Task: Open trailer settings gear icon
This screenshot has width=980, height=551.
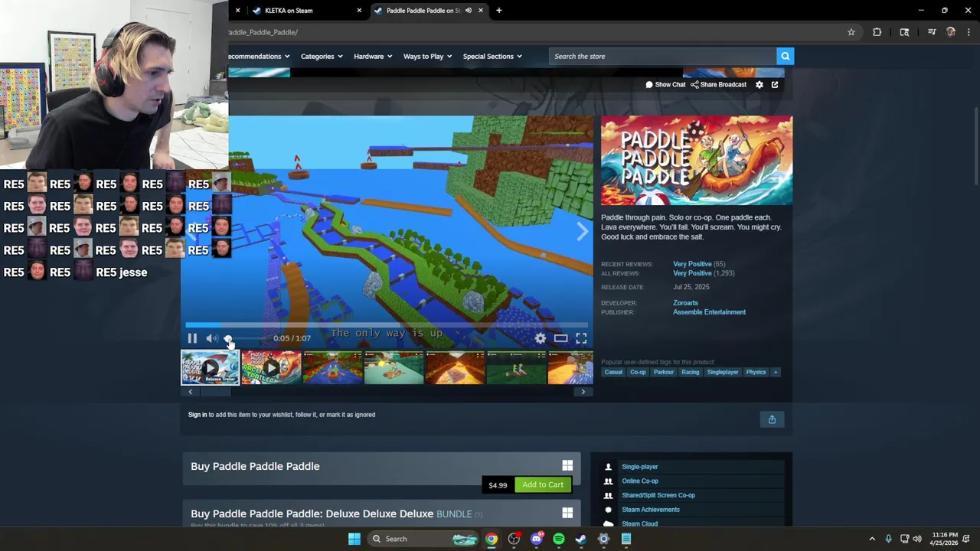Action: [541, 338]
